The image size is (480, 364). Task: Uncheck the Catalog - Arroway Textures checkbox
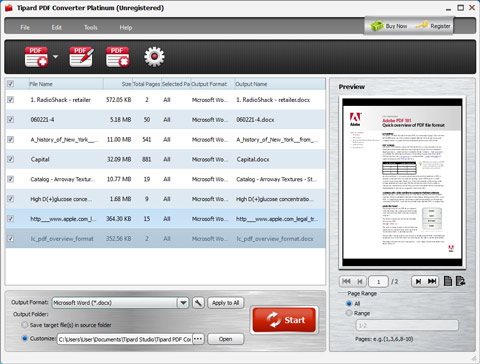tap(11, 179)
